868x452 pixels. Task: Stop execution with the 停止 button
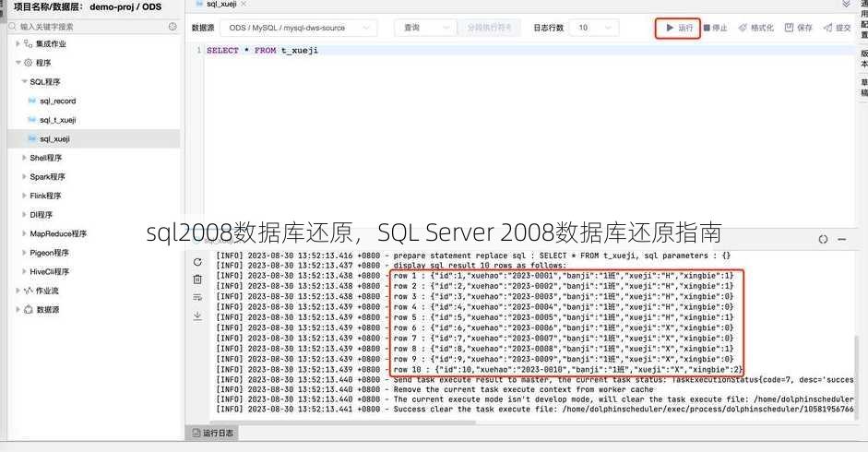tap(716, 28)
